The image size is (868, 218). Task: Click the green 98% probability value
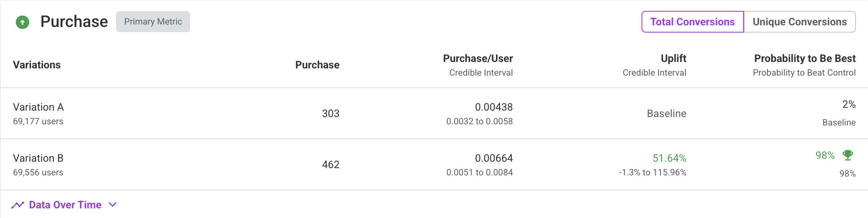[825, 155]
